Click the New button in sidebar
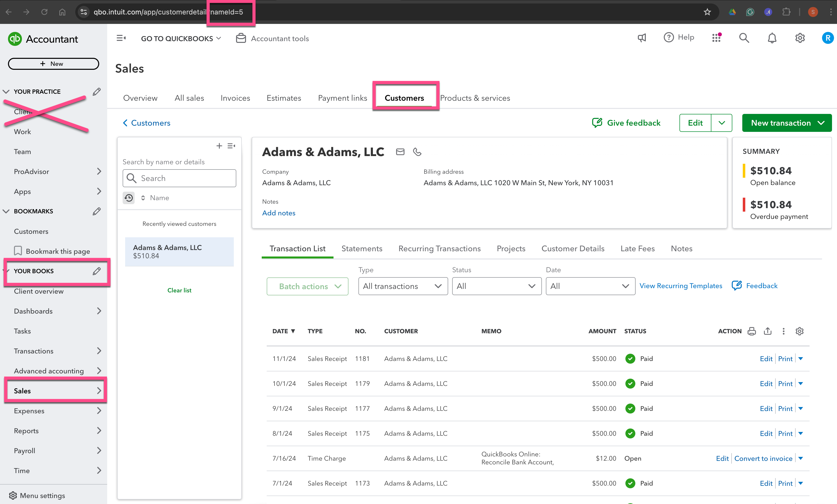Screen dimensions: 837x504 tap(54, 64)
